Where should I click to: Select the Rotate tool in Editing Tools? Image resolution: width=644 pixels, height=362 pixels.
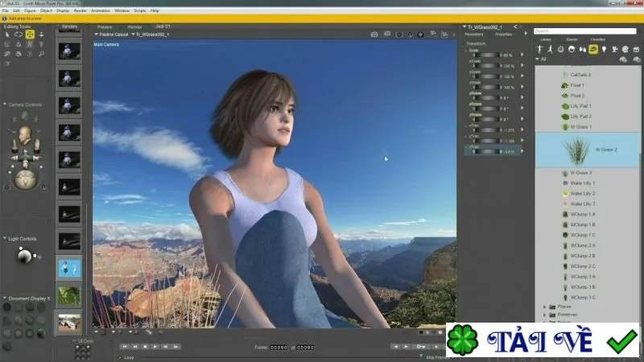[x=19, y=35]
